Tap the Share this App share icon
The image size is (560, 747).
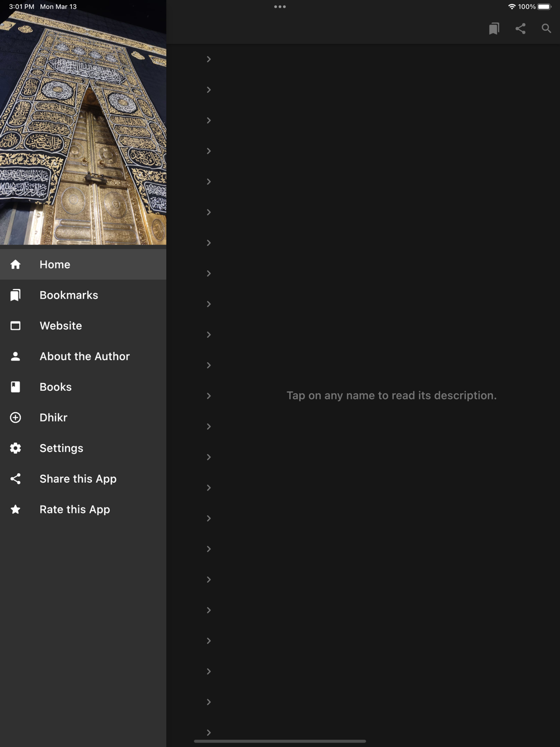click(x=16, y=479)
